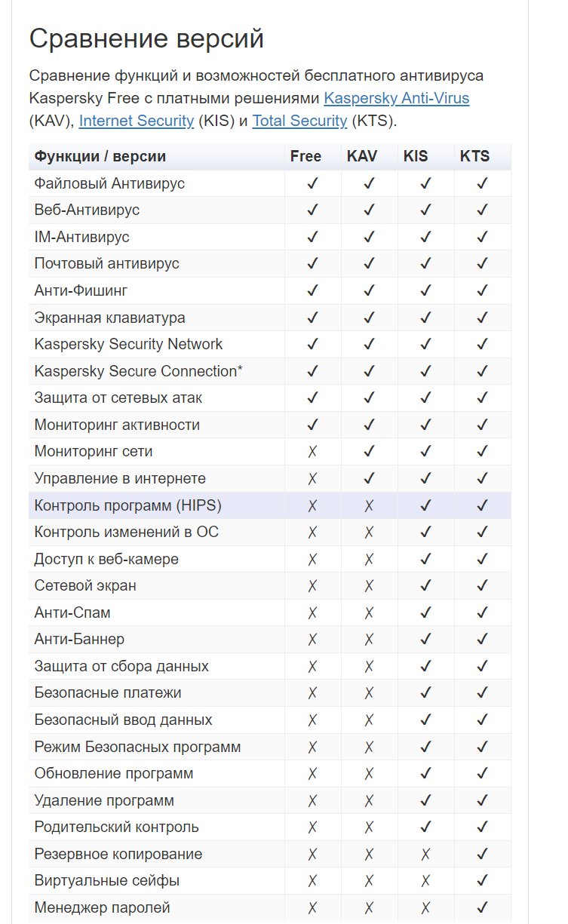Click the X mark for Мониторинг сети under Free

point(313,452)
